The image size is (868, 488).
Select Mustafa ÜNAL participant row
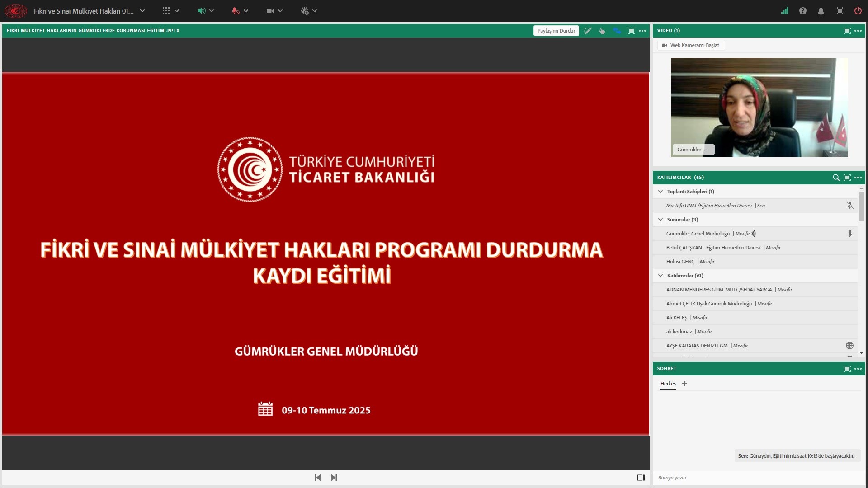point(755,206)
